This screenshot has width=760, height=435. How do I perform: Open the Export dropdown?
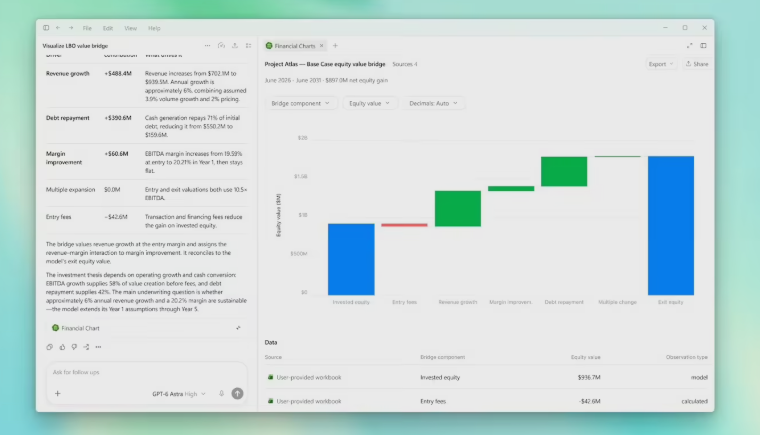(x=661, y=64)
